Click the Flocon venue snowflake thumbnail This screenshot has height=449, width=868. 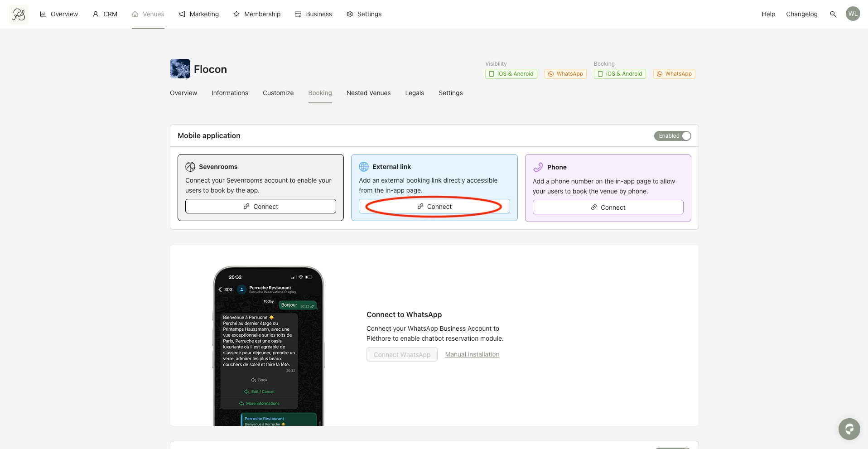click(180, 69)
